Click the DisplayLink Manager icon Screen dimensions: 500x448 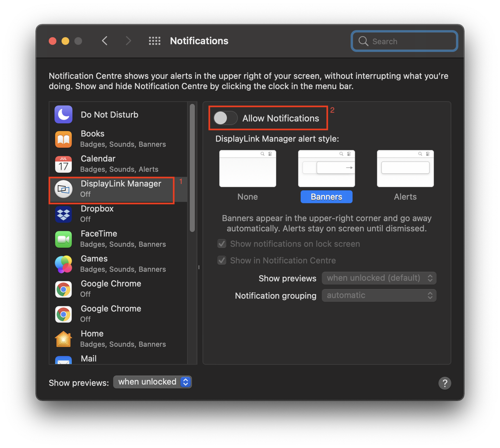63,189
